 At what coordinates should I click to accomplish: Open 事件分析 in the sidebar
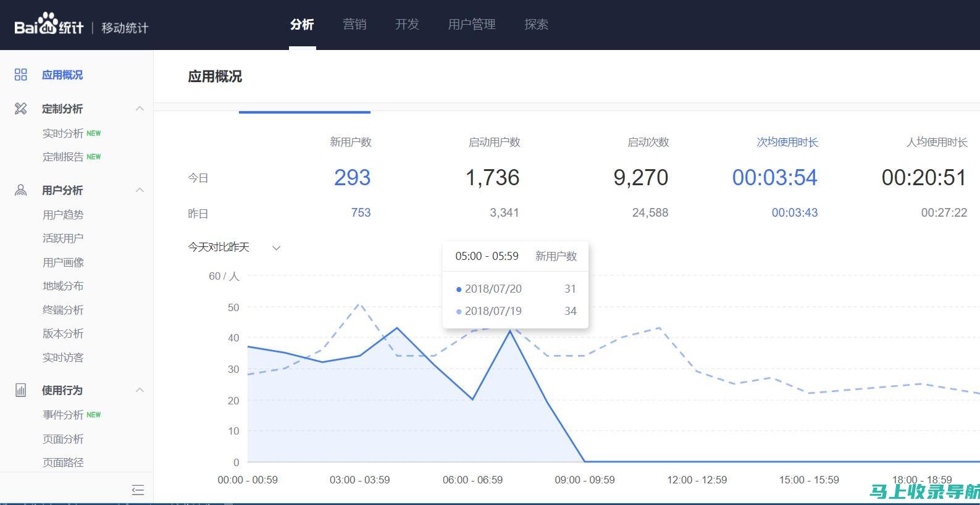click(x=63, y=415)
